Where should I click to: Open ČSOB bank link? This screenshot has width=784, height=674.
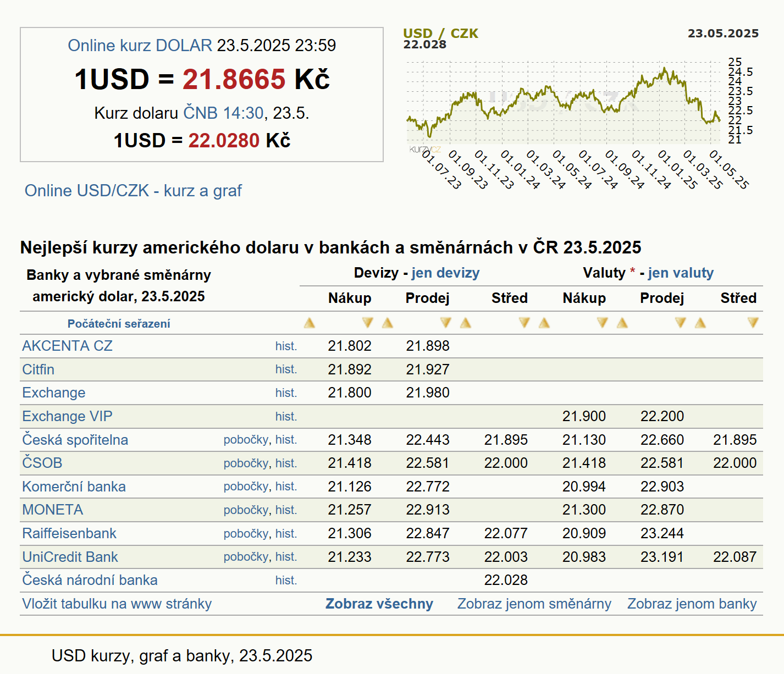coord(42,463)
